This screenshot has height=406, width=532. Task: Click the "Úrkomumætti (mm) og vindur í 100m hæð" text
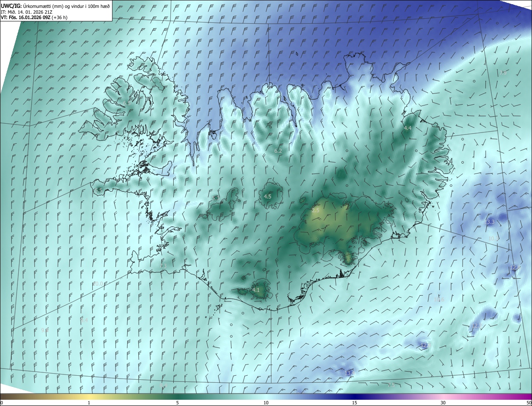click(x=66, y=6)
